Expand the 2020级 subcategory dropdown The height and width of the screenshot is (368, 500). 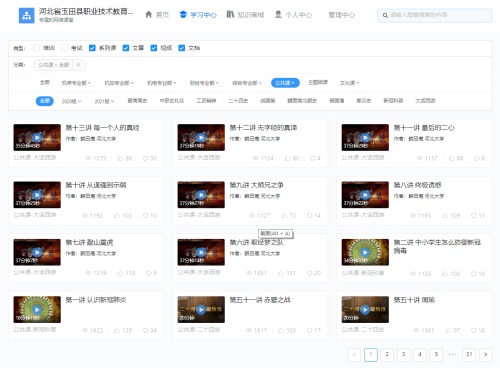[x=71, y=101]
